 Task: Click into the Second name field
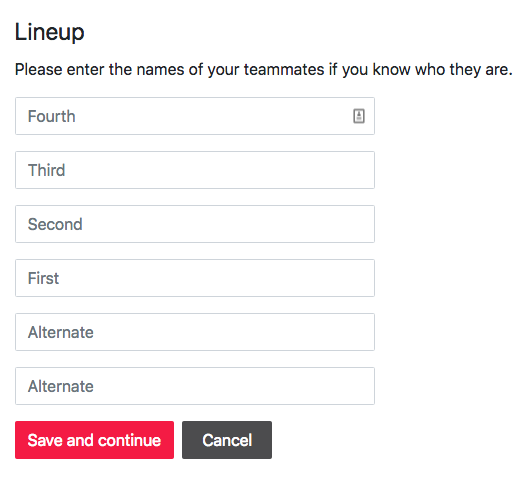[x=195, y=224]
